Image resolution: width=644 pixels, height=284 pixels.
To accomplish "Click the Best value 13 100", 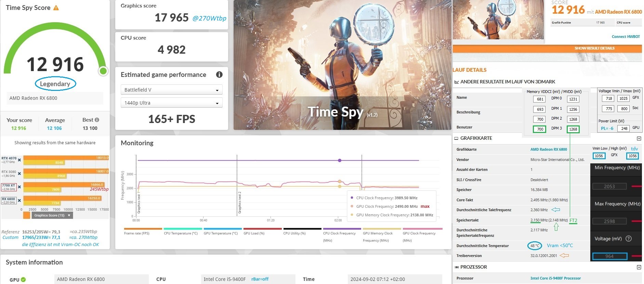I will 90,128.
